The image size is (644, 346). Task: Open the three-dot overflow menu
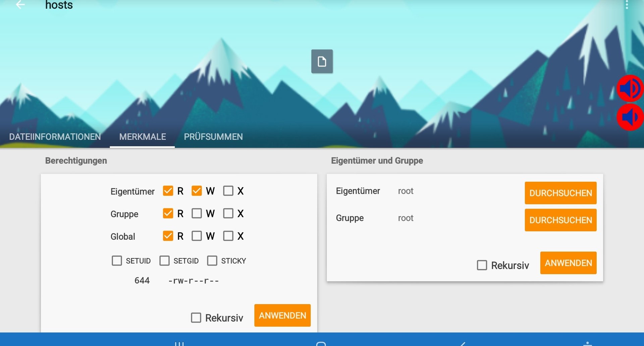(627, 5)
